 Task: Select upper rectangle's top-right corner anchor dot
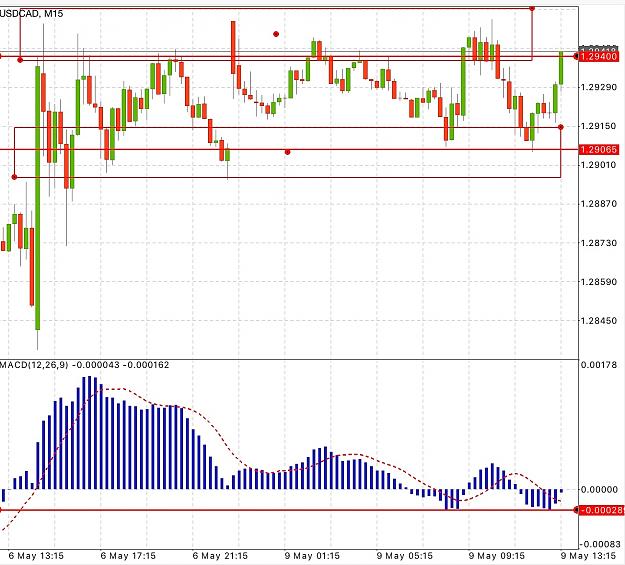click(532, 8)
